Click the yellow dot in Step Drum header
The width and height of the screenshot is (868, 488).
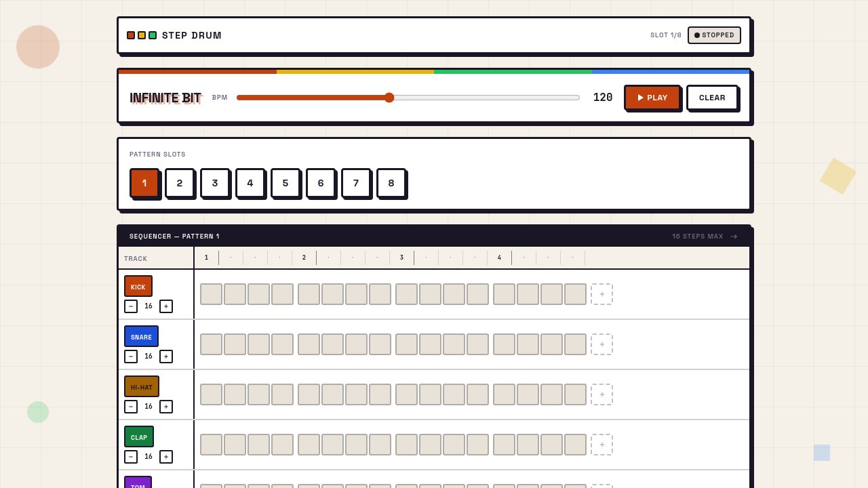[x=142, y=35]
